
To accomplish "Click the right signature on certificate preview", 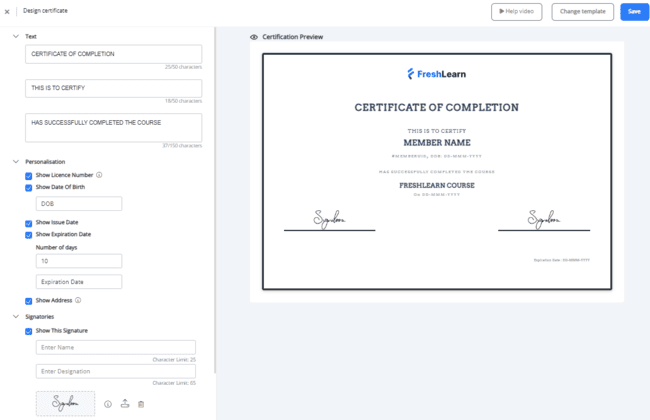I will (543, 219).
